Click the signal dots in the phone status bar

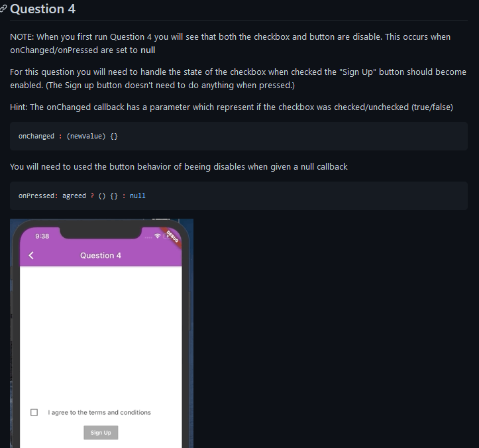148,237
